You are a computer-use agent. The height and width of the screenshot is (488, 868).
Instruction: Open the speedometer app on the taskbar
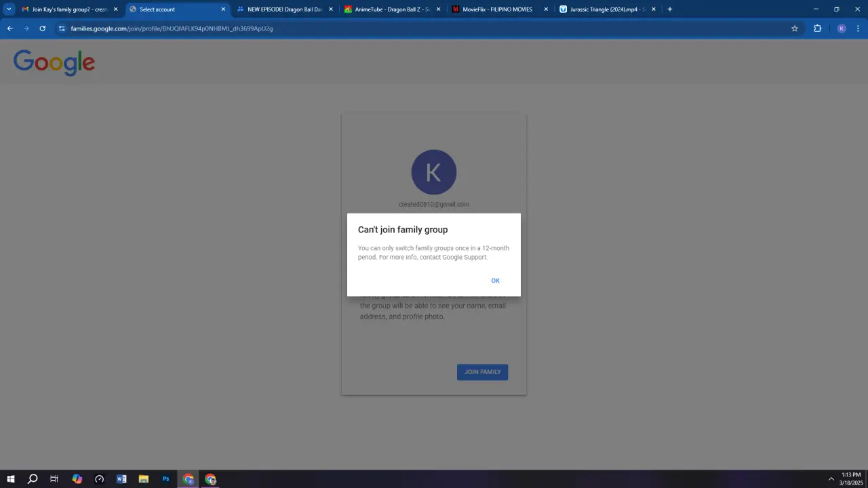99,479
